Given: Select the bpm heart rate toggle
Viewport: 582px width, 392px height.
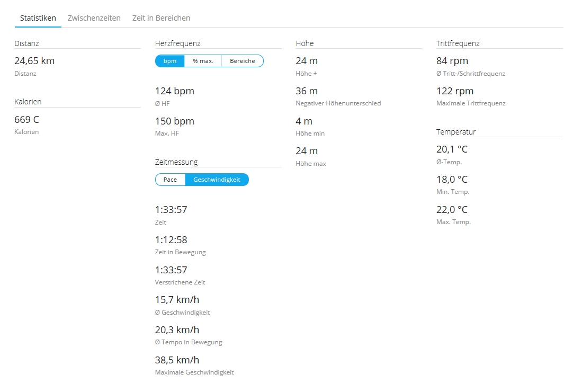Looking at the screenshot, I should coord(170,61).
